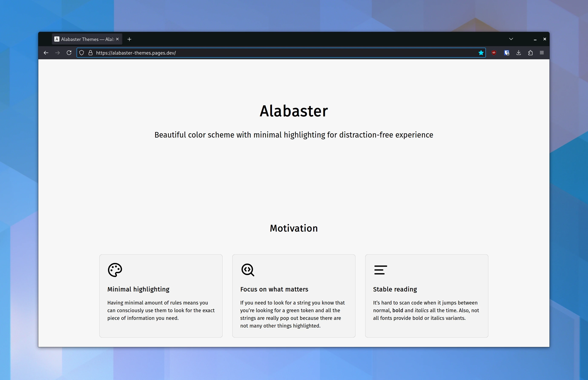Open the Firefox application menu (hamburger)
The width and height of the screenshot is (588, 380).
pos(542,52)
